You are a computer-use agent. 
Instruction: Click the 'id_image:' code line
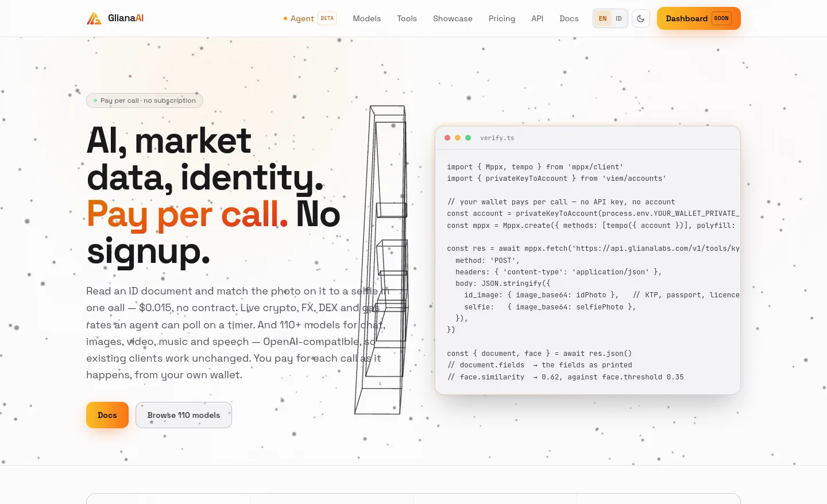[602, 295]
